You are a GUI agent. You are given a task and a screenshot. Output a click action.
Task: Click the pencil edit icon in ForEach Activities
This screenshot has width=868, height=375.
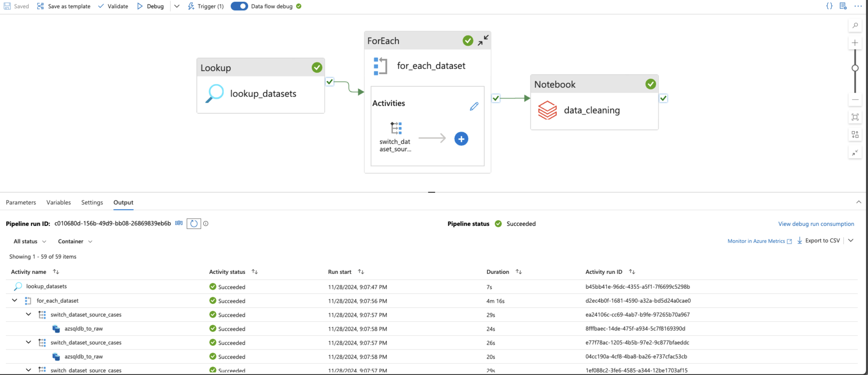click(x=474, y=107)
